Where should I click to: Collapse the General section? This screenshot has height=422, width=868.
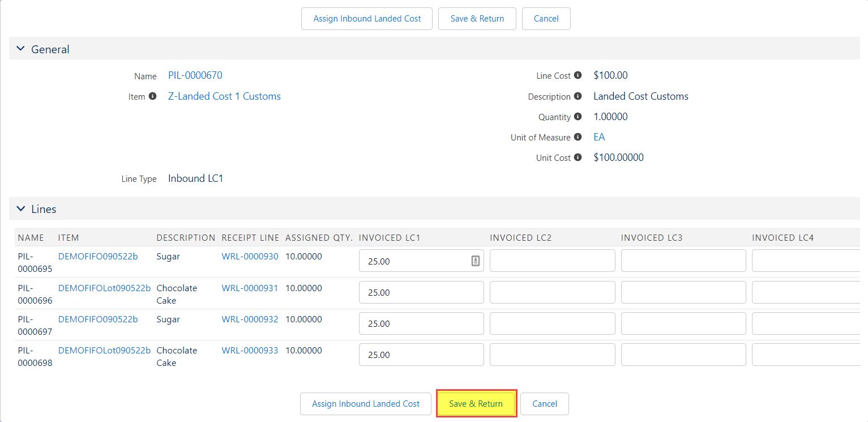pyautogui.click(x=21, y=49)
